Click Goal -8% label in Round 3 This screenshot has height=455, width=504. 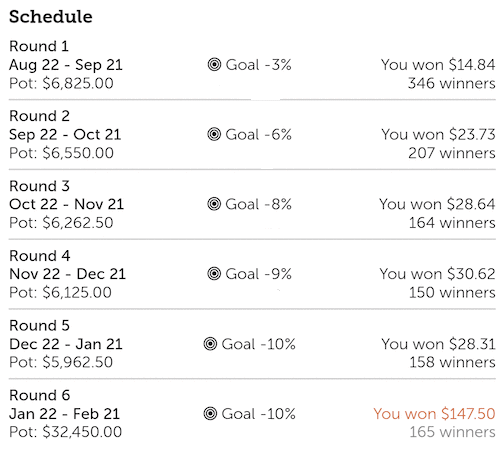[x=258, y=204]
